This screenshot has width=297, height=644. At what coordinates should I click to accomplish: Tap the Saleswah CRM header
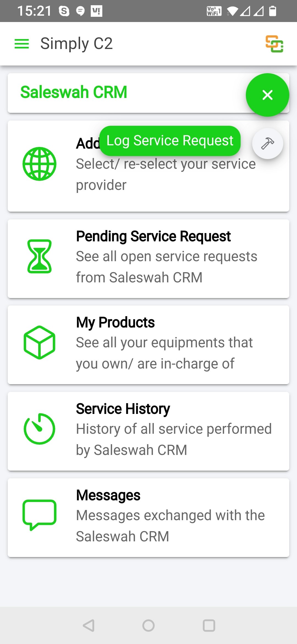[x=74, y=92]
